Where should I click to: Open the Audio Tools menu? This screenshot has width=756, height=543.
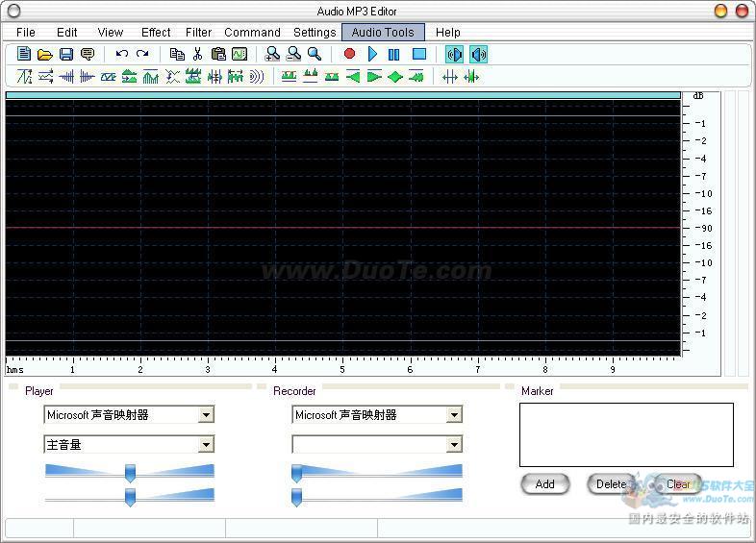[383, 33]
